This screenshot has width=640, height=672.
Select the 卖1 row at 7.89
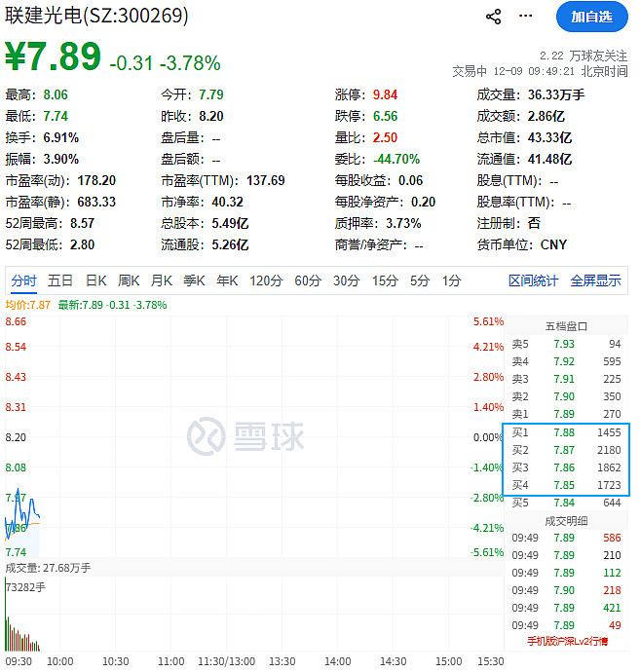pos(566,415)
